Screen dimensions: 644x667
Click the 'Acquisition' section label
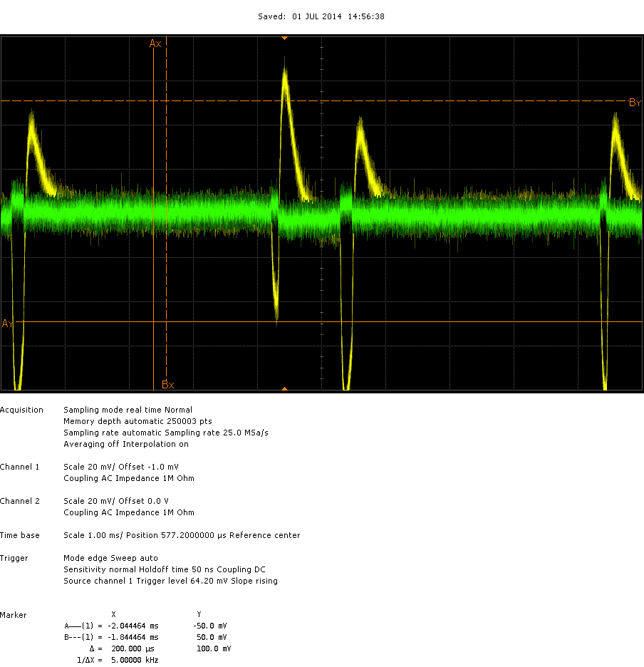coord(21,410)
